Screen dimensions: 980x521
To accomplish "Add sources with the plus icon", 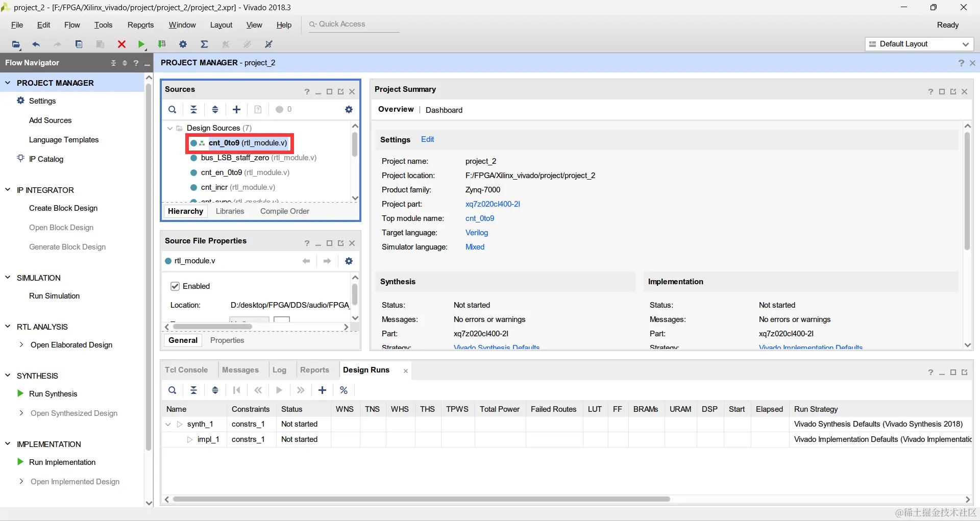I will click(x=237, y=109).
